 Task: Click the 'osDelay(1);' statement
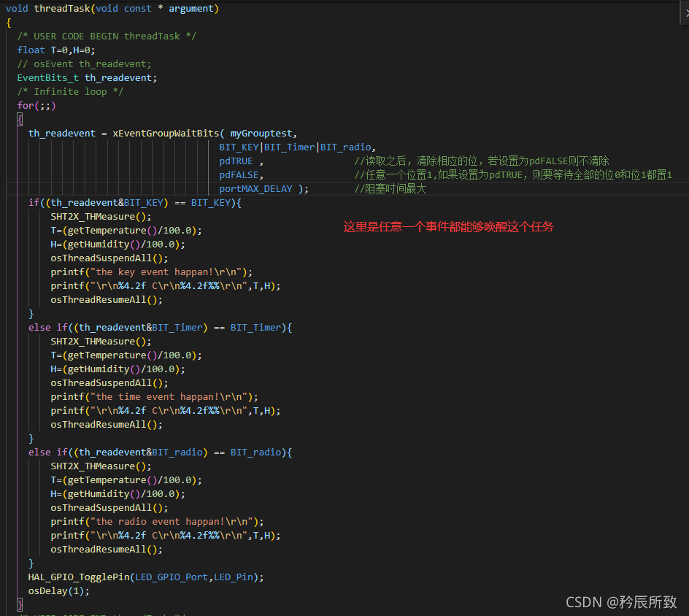(x=59, y=591)
